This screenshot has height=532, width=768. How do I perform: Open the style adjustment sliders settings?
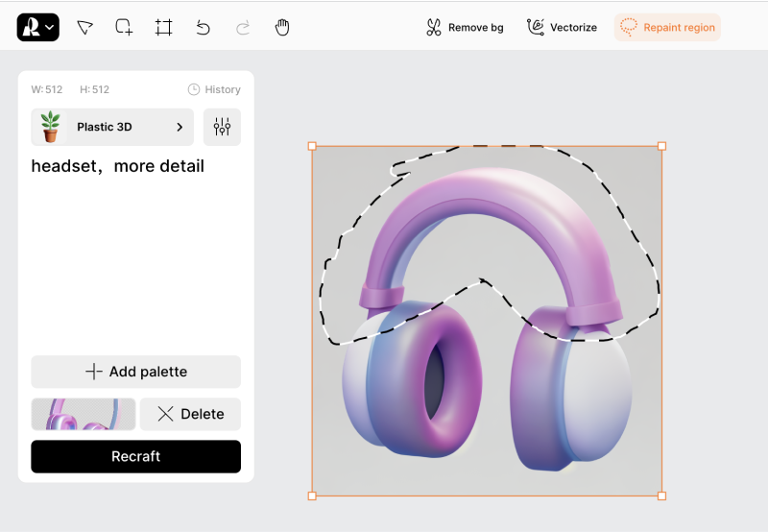tap(222, 127)
